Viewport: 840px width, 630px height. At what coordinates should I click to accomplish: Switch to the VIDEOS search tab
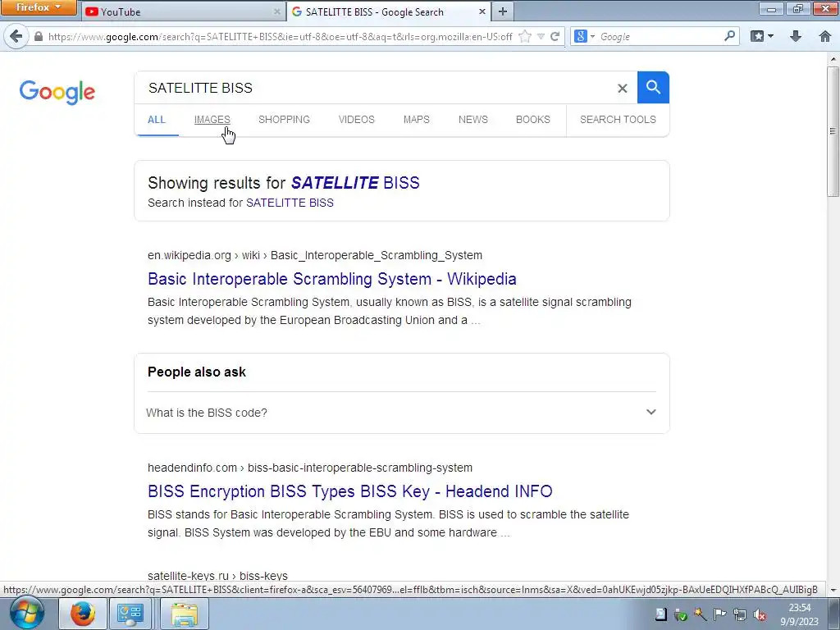[356, 120]
